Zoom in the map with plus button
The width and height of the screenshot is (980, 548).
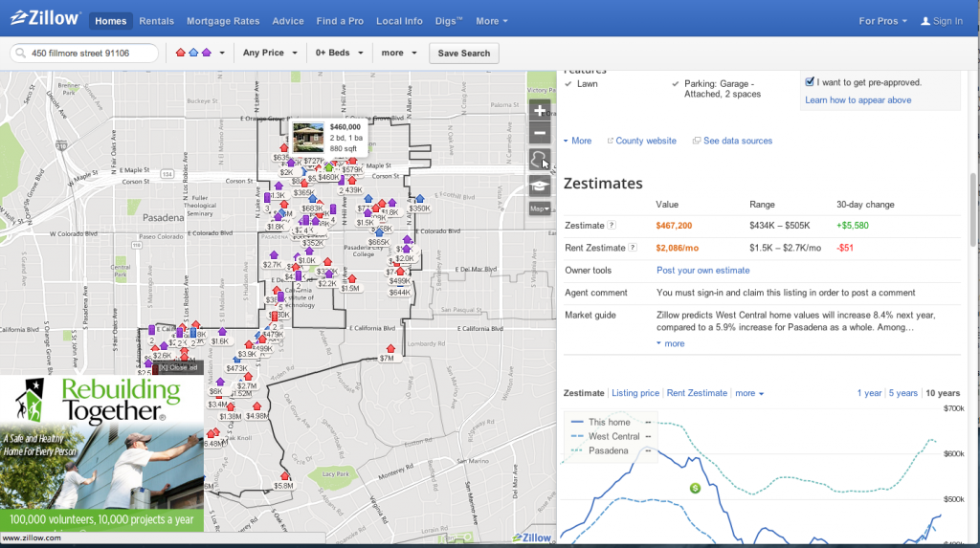(540, 111)
